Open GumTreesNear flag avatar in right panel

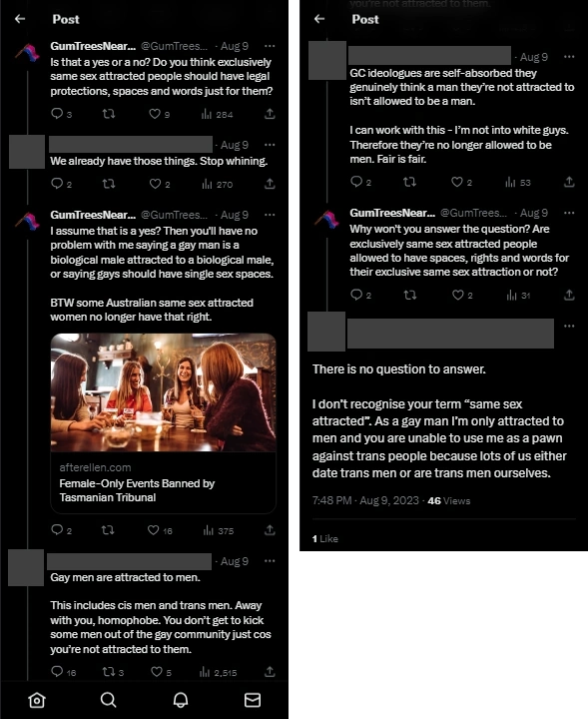click(x=327, y=219)
